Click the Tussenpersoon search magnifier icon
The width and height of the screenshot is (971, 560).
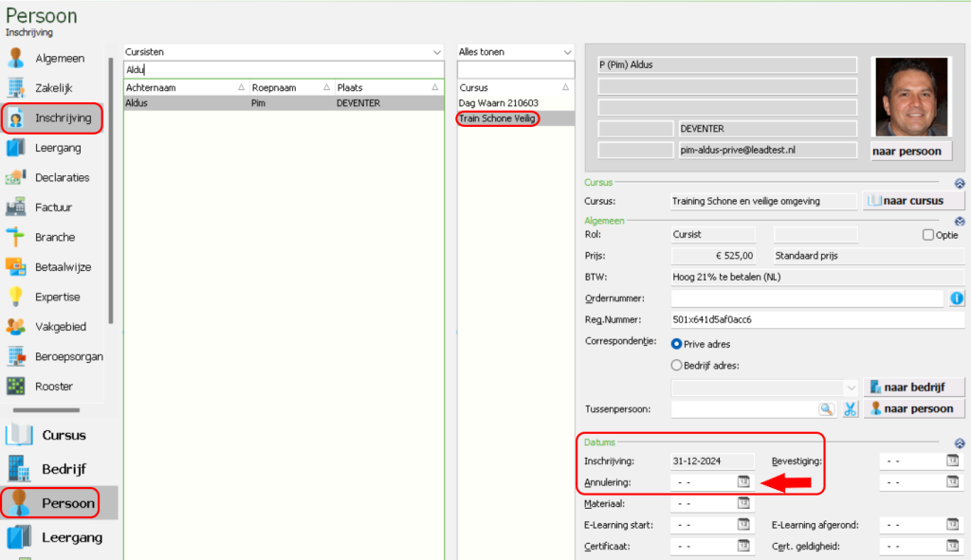tap(826, 409)
